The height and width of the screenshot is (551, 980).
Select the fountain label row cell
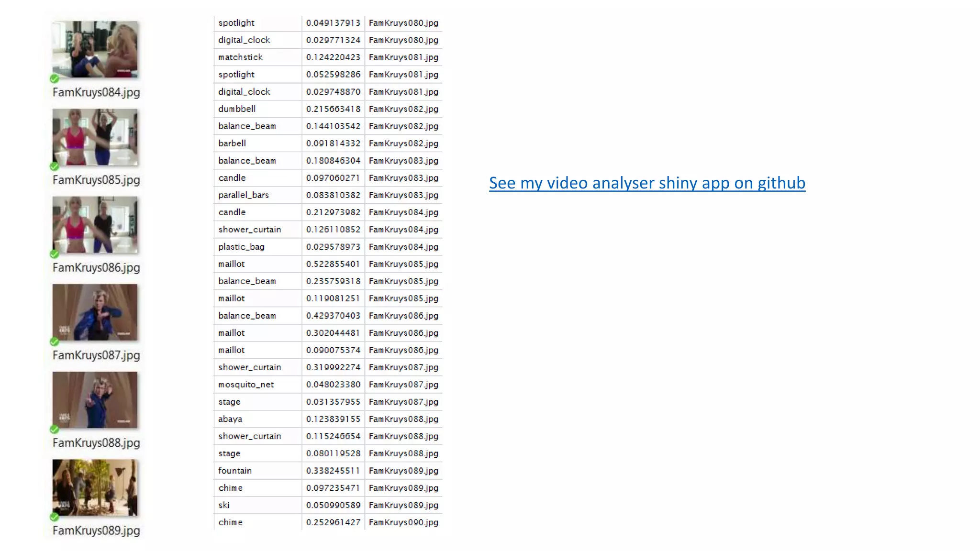[235, 471]
